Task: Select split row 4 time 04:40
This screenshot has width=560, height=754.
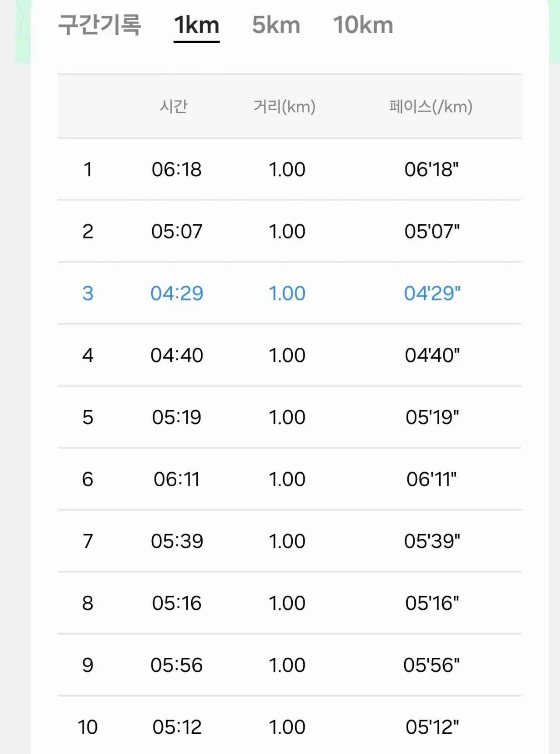Action: 177,355
